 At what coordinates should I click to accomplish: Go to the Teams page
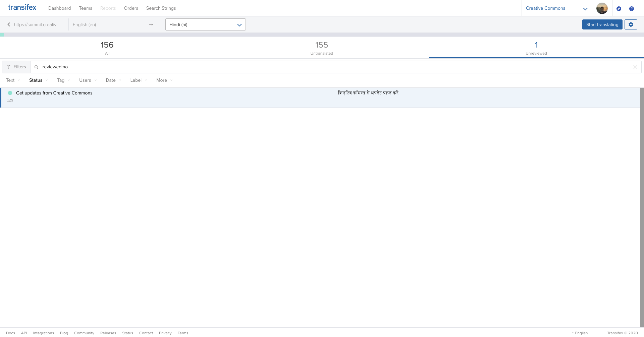point(85,8)
